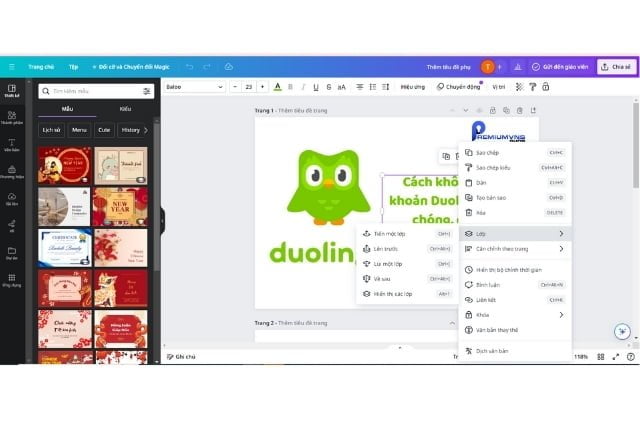Image resolution: width=640 pixels, height=432 pixels.
Task: Click the canvas vertical scrollbar
Action: [x=636, y=147]
